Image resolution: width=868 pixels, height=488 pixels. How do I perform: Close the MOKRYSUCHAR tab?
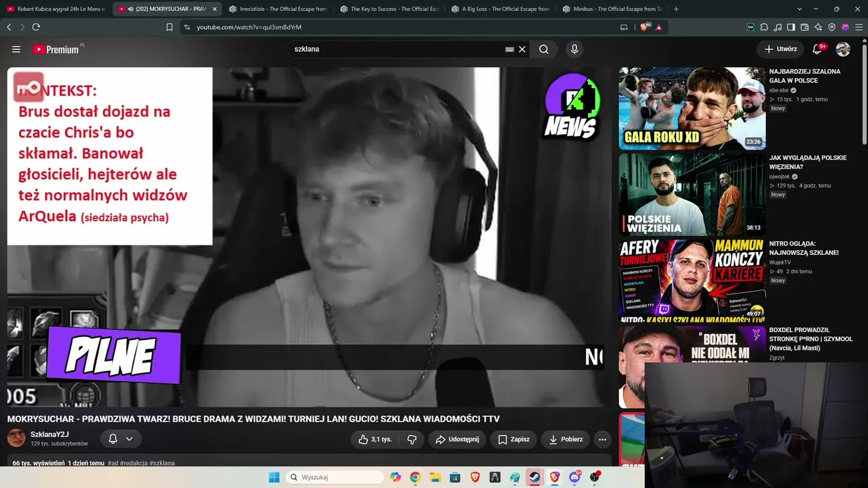pos(214,9)
